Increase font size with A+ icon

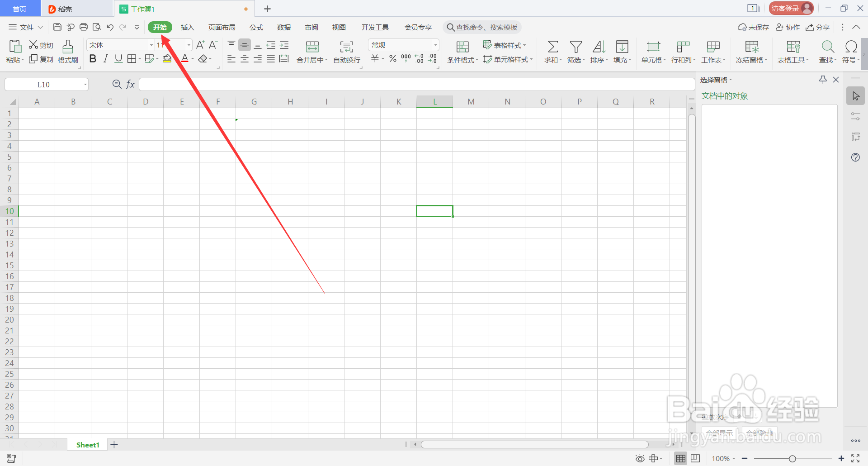tap(200, 45)
